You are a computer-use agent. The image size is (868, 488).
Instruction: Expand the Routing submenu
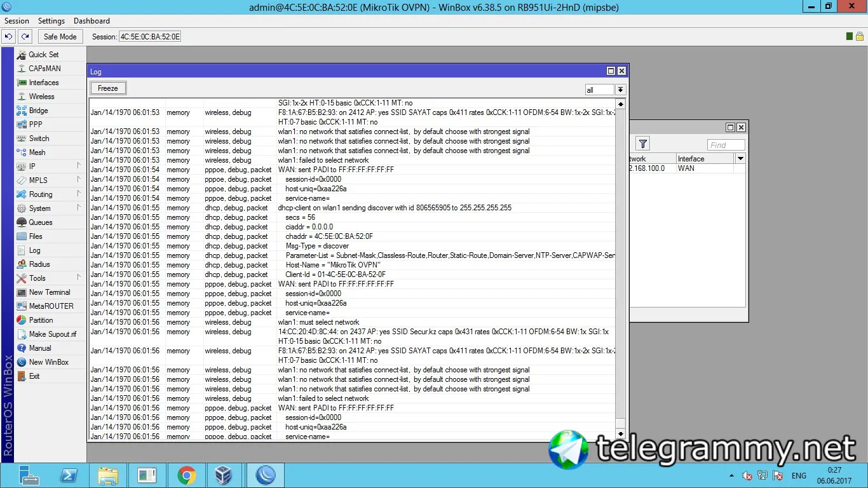pos(50,194)
